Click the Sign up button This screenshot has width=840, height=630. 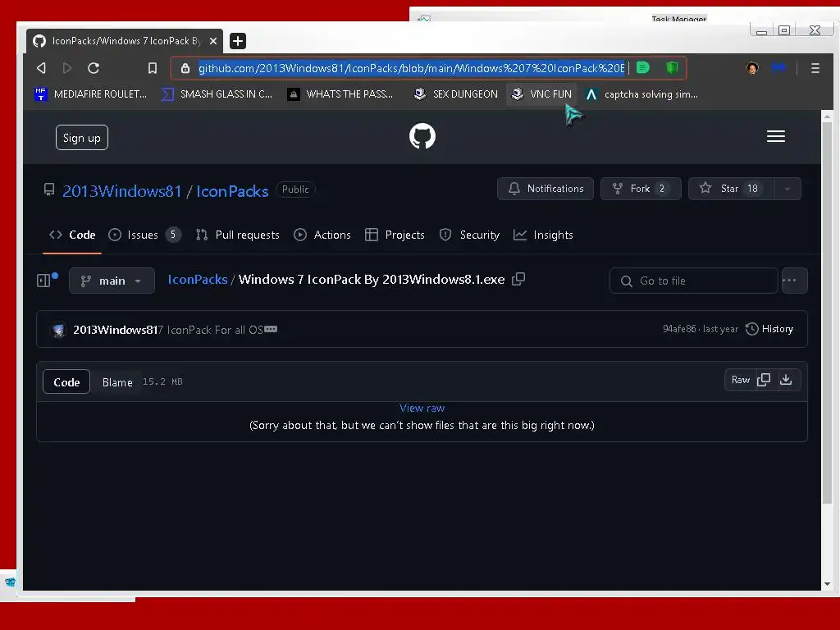pos(82,138)
